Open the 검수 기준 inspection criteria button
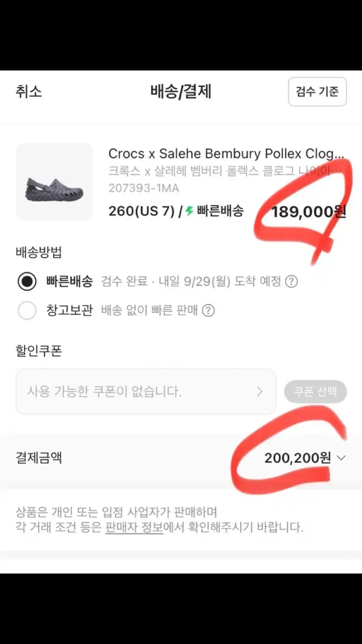The image size is (362, 644). (x=317, y=92)
